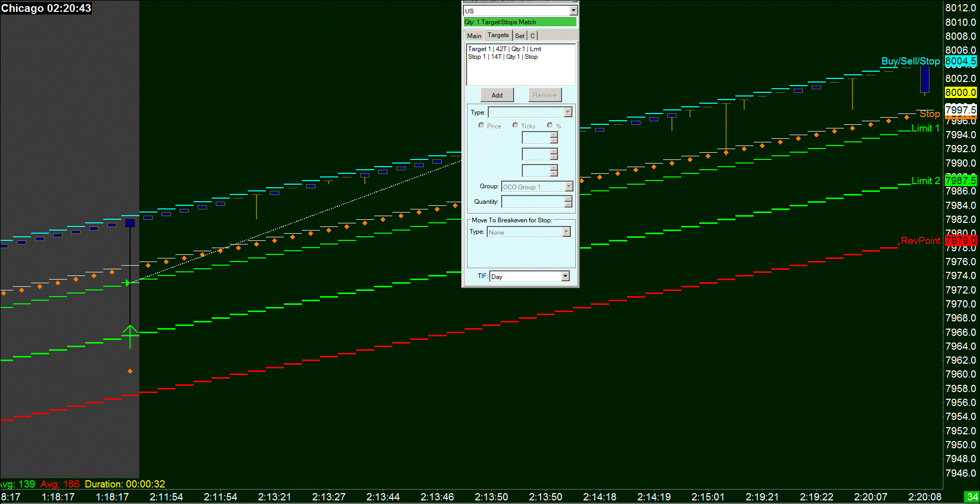The image size is (980, 504).
Task: Click the Limit 2 line label
Action: tap(926, 181)
